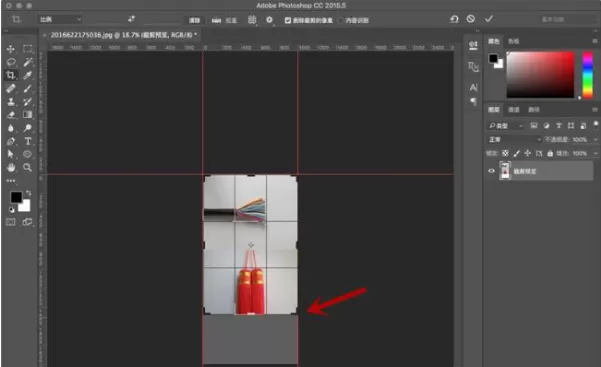The width and height of the screenshot is (601, 367).
Task: Toggle pixel layer filter
Action: (x=534, y=125)
